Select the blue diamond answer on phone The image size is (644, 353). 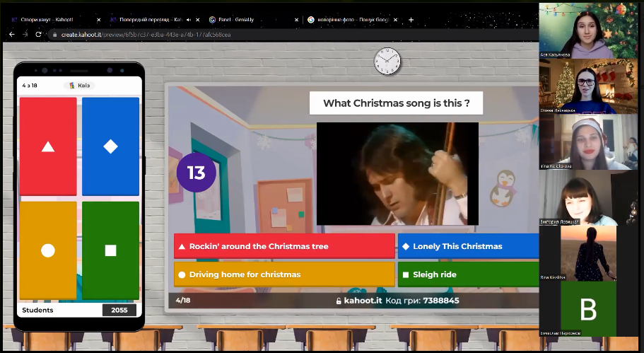(x=110, y=146)
